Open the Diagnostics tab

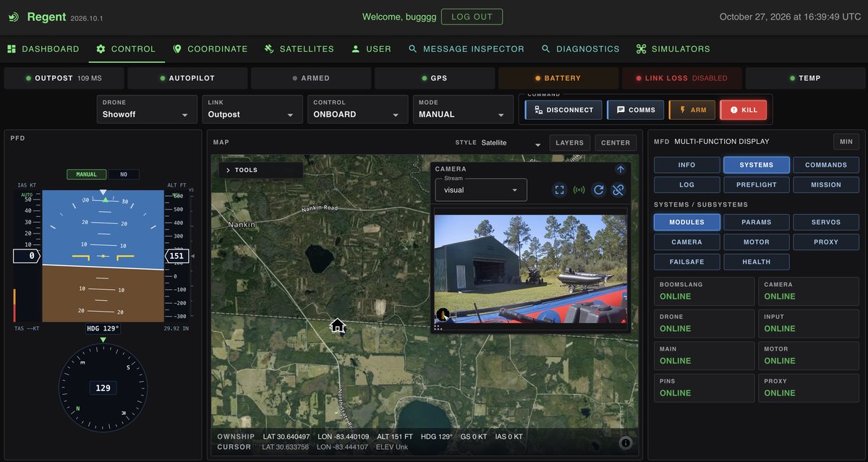[581, 49]
